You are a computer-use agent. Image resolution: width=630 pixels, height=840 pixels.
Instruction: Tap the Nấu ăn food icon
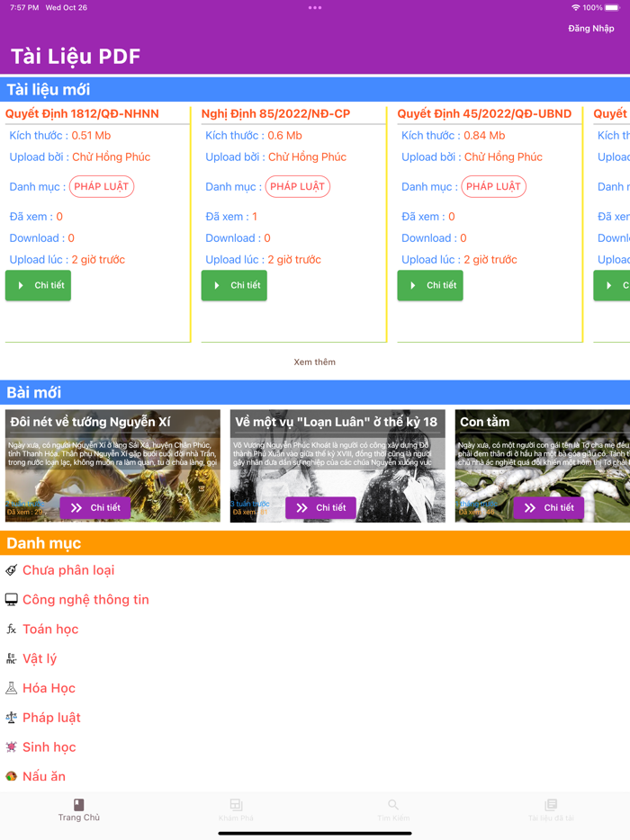click(12, 776)
